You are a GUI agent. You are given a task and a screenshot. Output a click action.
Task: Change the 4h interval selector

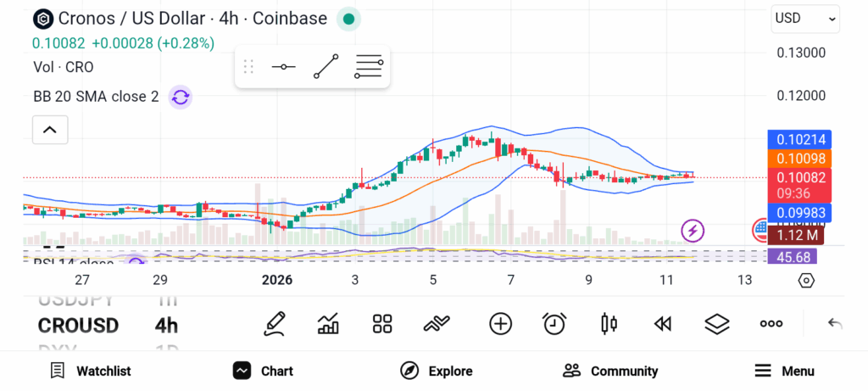pos(166,326)
